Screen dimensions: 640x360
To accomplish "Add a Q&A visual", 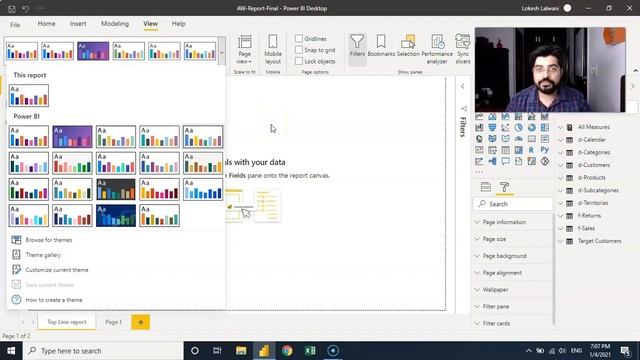I will click(505, 162).
